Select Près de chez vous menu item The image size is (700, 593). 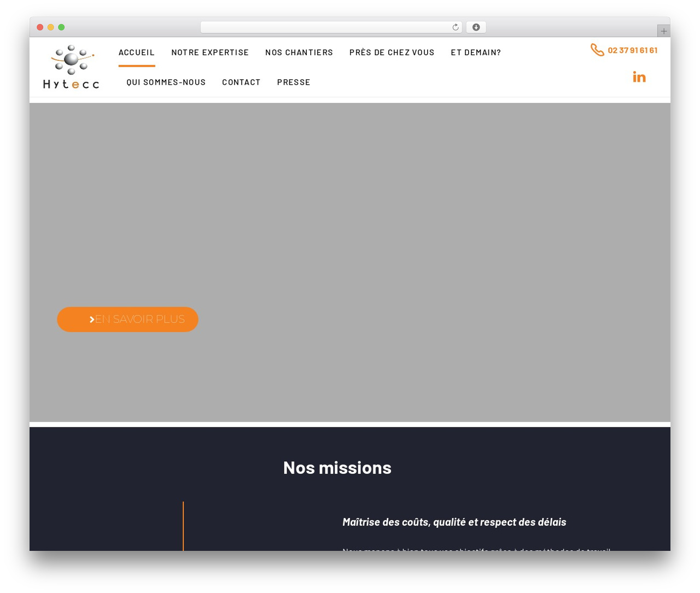(x=392, y=53)
